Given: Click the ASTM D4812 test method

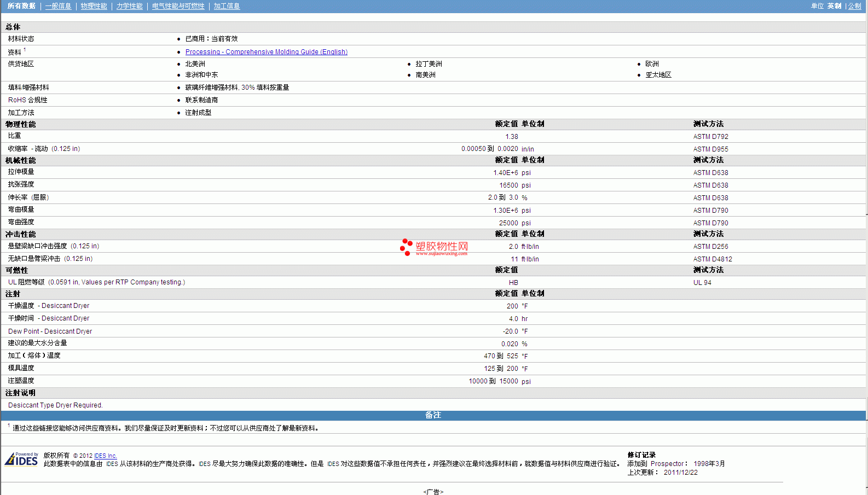Looking at the screenshot, I should pos(712,259).
